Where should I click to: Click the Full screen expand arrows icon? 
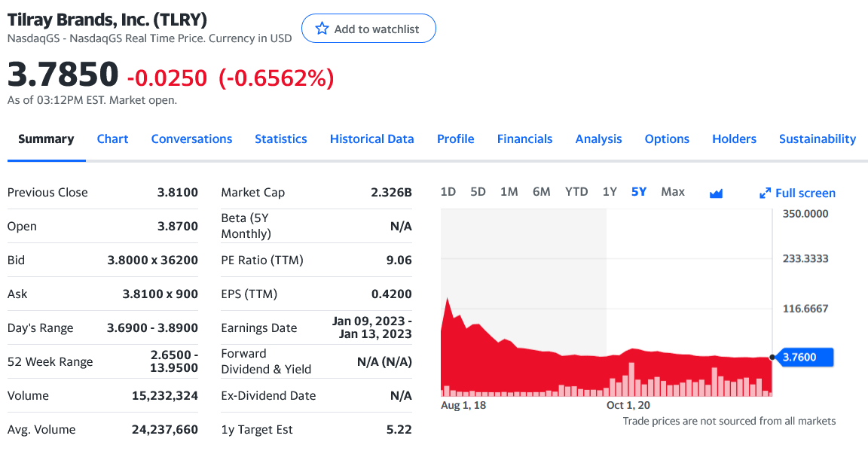coord(765,193)
